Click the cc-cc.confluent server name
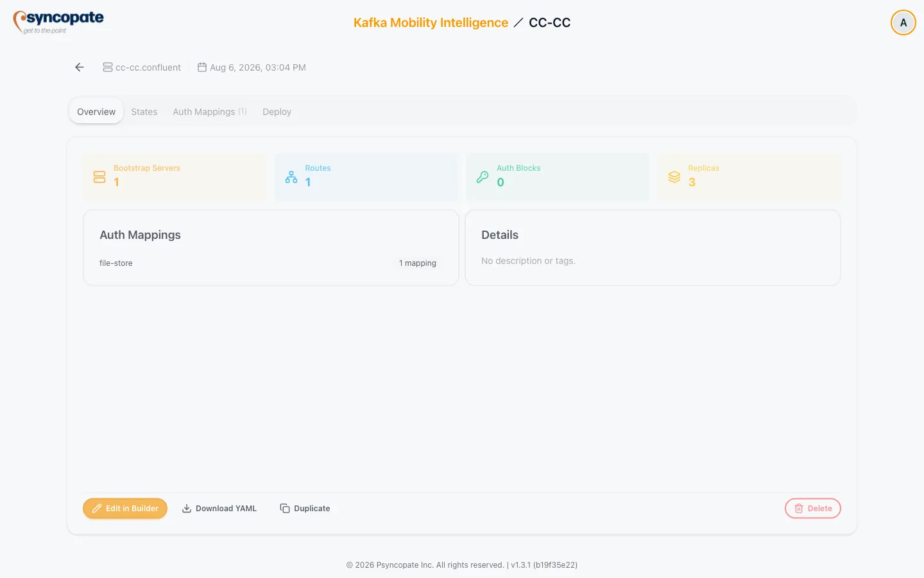This screenshot has width=924, height=578. (x=148, y=67)
